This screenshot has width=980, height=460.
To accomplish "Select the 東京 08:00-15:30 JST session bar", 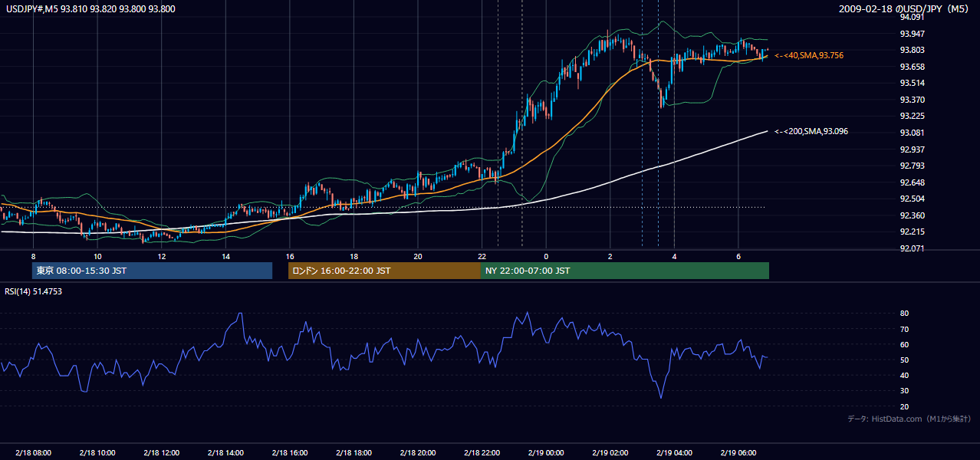I will click(x=153, y=271).
